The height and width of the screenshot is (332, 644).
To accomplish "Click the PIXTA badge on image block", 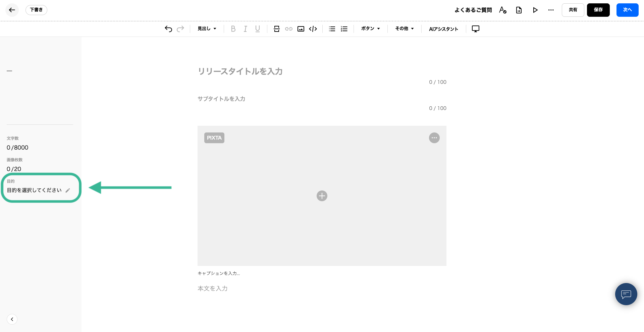I will pos(214,138).
